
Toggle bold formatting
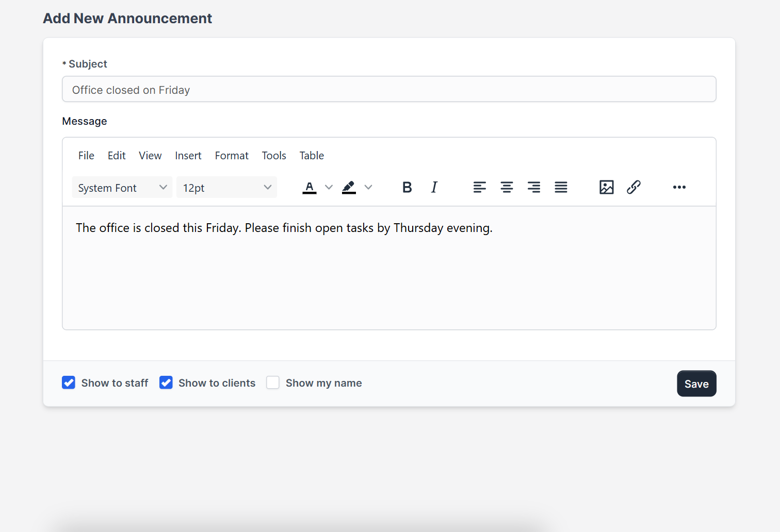[x=407, y=187]
